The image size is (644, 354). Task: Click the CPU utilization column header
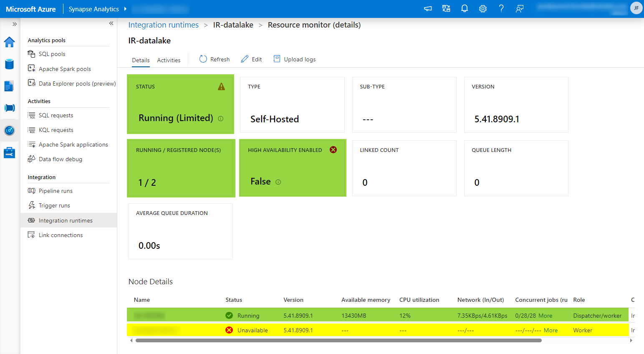coord(419,300)
